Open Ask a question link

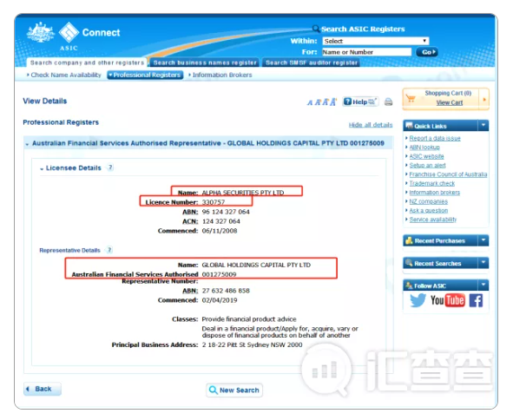pos(429,210)
